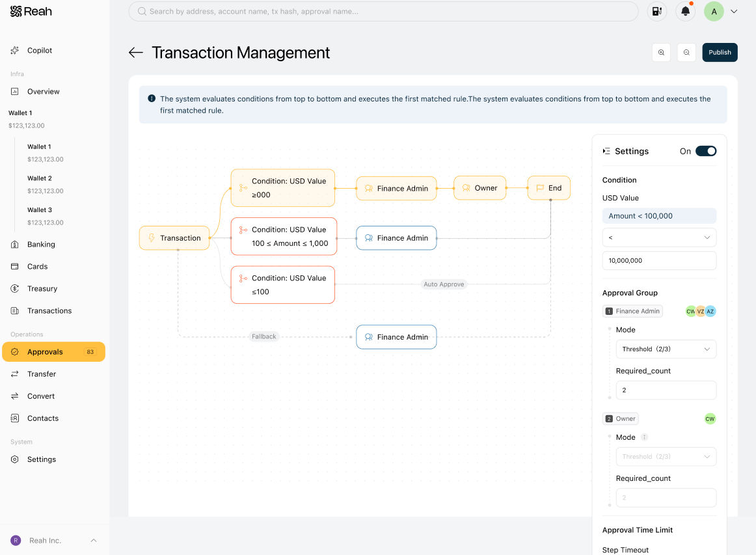Click the zoom in magnifier icon
Viewport: 756px width, 555px height.
coord(661,53)
